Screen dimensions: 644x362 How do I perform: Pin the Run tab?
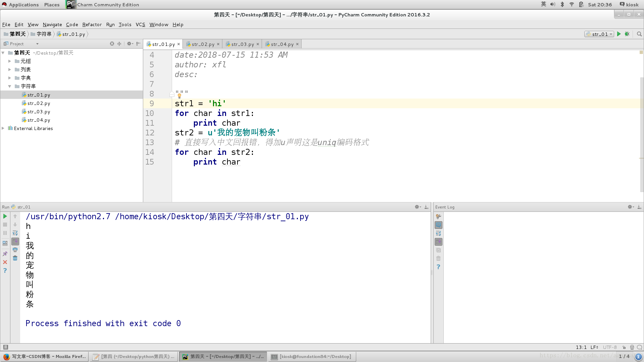point(5,254)
